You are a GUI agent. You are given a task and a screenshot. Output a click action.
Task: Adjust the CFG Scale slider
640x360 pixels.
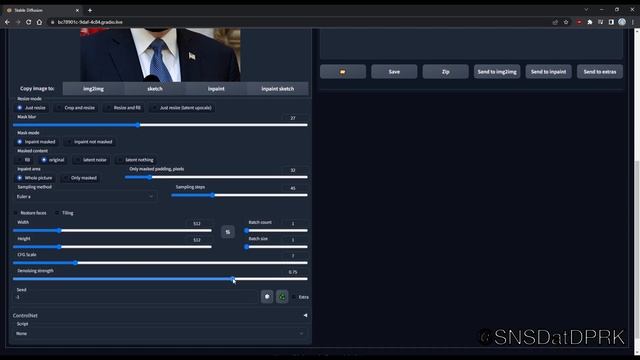pyautogui.click(x=160, y=263)
